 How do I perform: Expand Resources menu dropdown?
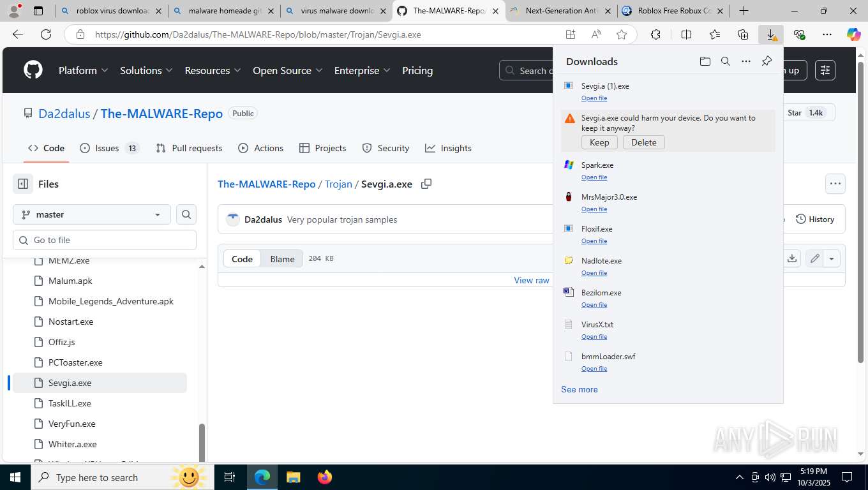[213, 70]
